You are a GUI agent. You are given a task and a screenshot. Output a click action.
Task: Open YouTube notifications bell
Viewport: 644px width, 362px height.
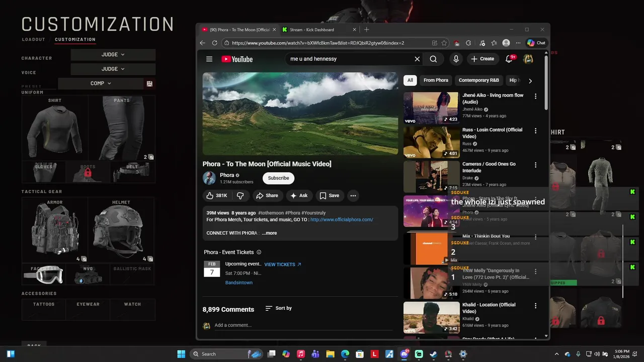(509, 59)
